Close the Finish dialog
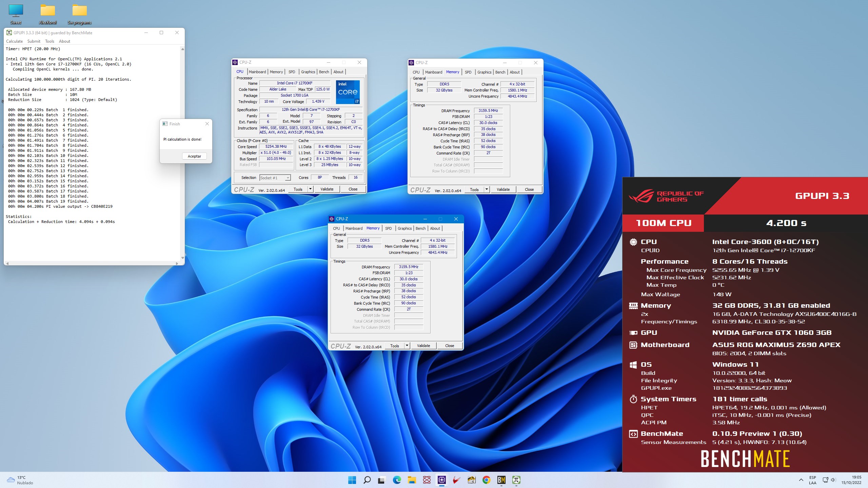Viewport: 868px width, 488px height. 207,124
